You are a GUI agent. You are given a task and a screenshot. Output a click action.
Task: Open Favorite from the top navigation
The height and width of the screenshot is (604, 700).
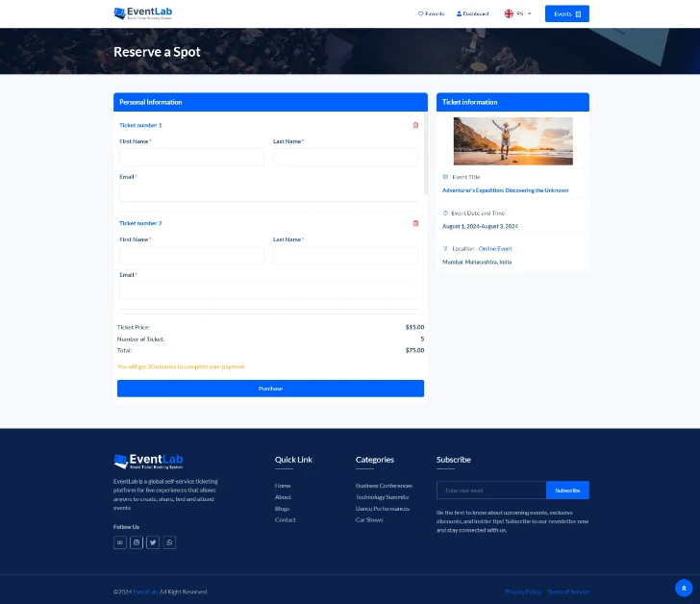point(431,13)
